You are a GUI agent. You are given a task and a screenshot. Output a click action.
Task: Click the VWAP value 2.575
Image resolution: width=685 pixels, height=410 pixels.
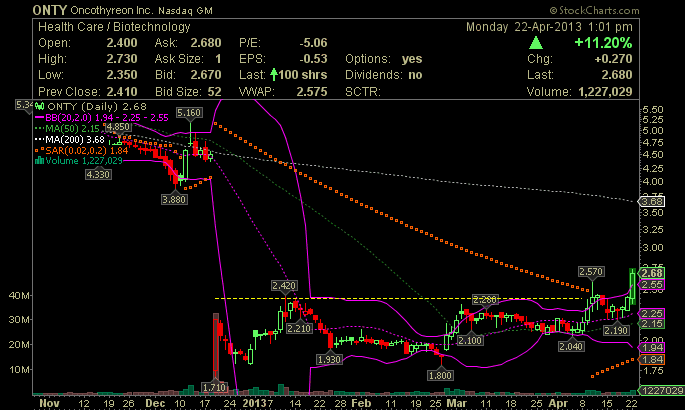312,92
